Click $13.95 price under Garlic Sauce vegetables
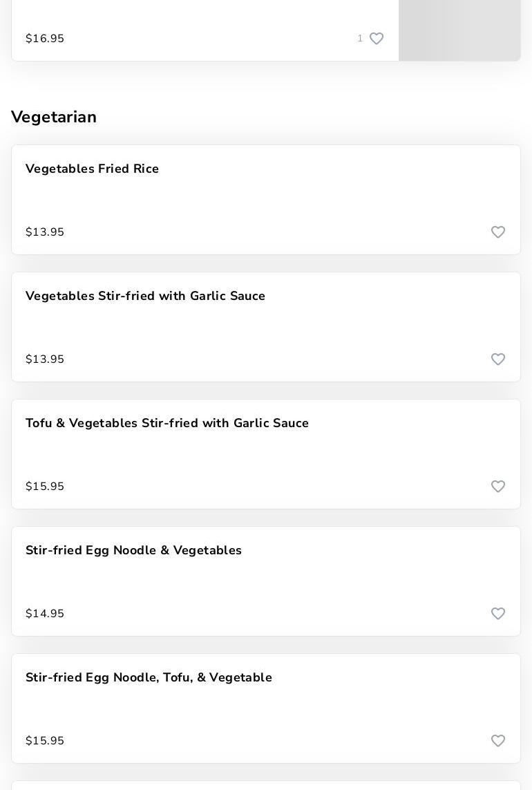 [45, 359]
